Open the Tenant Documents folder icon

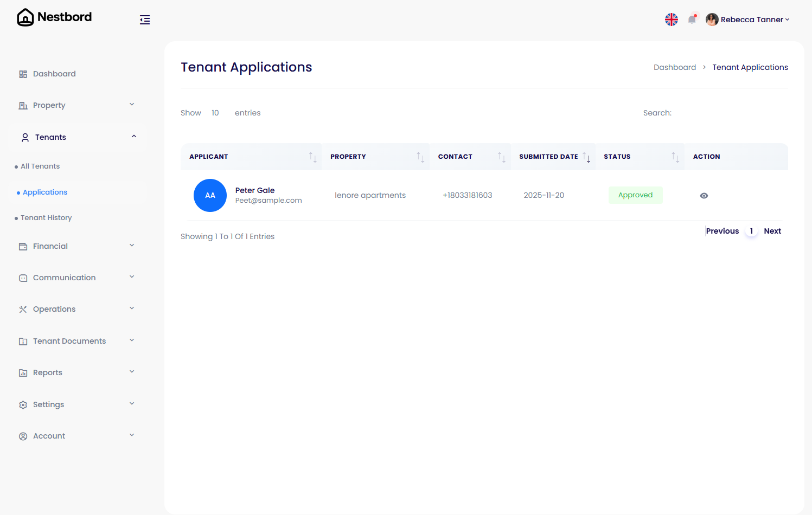click(x=23, y=340)
